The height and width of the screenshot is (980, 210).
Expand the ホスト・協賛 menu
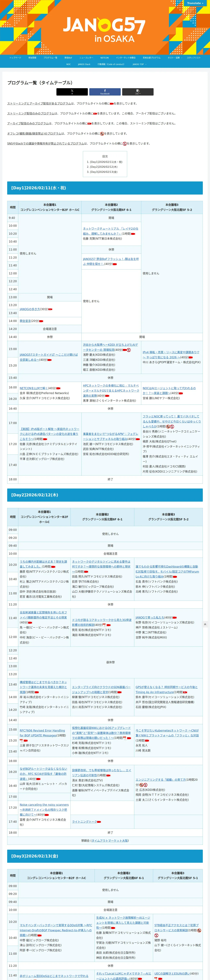[x=175, y=58]
